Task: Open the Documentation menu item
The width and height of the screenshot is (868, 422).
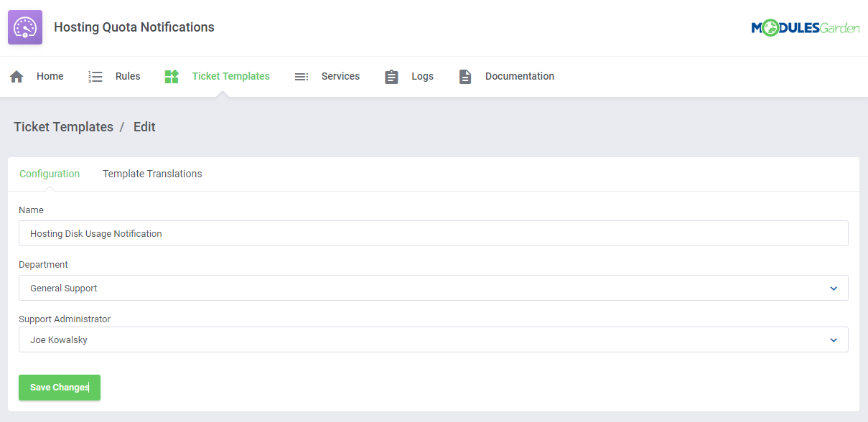Action: click(x=520, y=76)
